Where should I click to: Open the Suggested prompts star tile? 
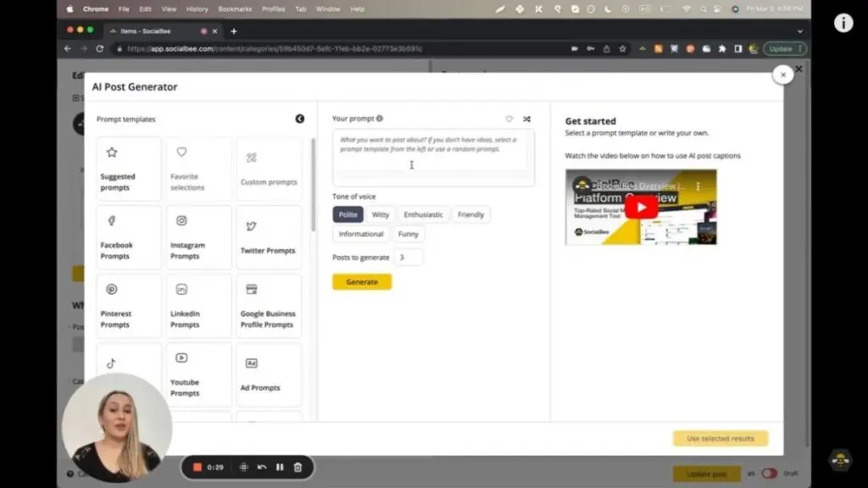[x=129, y=169]
